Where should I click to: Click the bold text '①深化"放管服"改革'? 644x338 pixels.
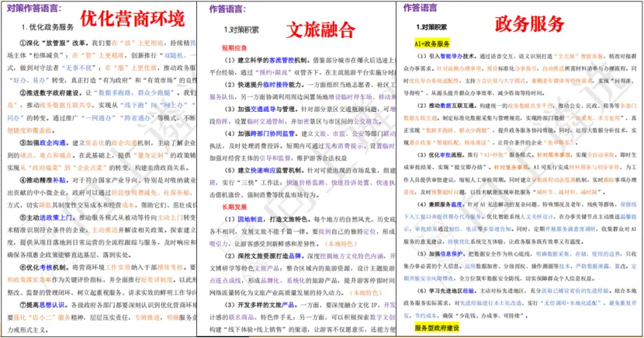53,43
